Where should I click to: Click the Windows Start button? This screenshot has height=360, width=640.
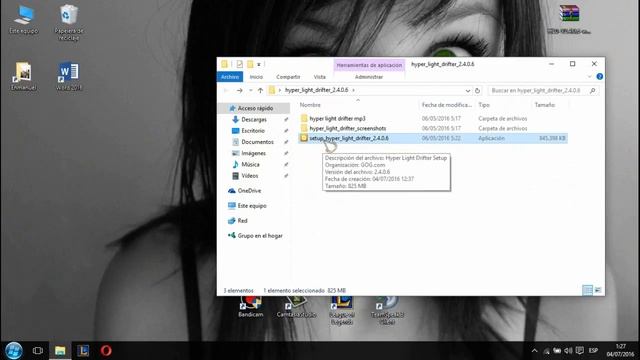tap(14, 351)
